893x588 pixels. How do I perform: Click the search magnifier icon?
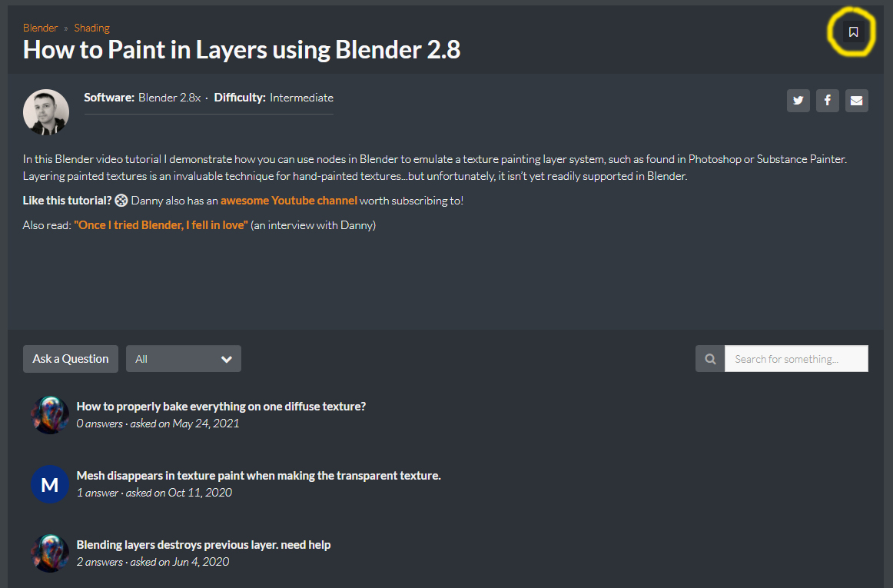click(x=709, y=359)
